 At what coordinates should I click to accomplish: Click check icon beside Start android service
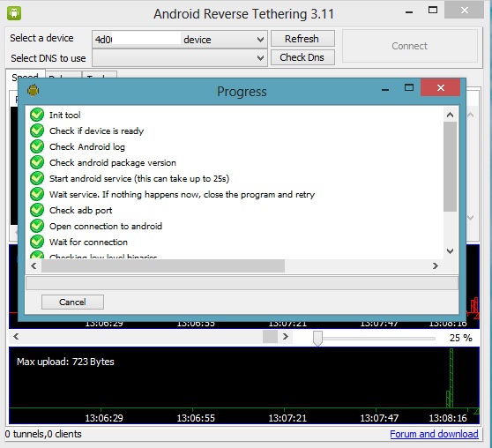[37, 178]
